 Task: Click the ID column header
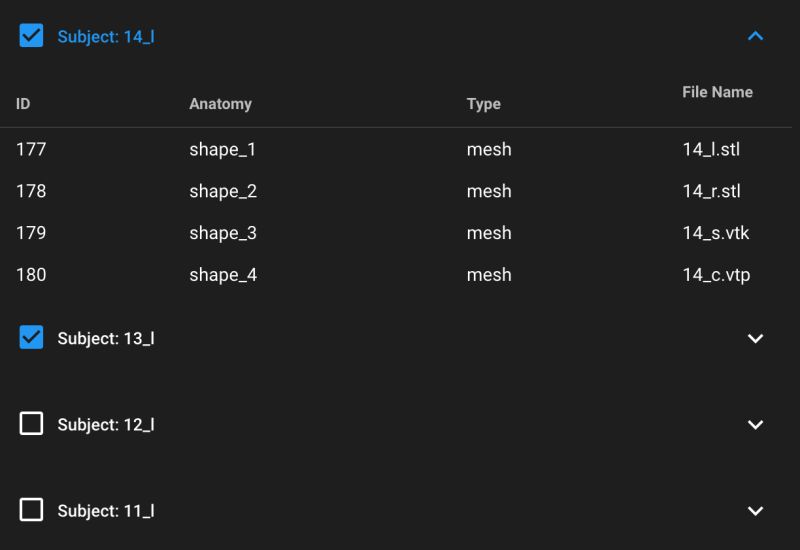23,104
